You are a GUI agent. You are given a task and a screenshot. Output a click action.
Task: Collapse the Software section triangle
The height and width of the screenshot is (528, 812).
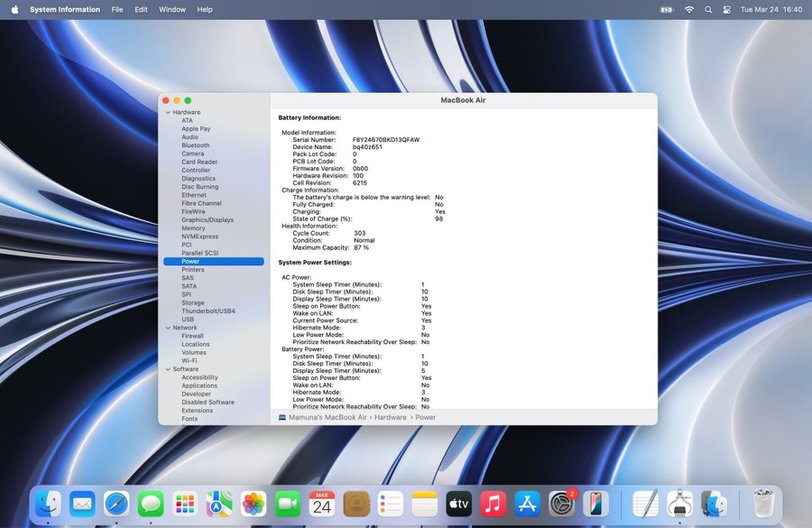(x=167, y=369)
